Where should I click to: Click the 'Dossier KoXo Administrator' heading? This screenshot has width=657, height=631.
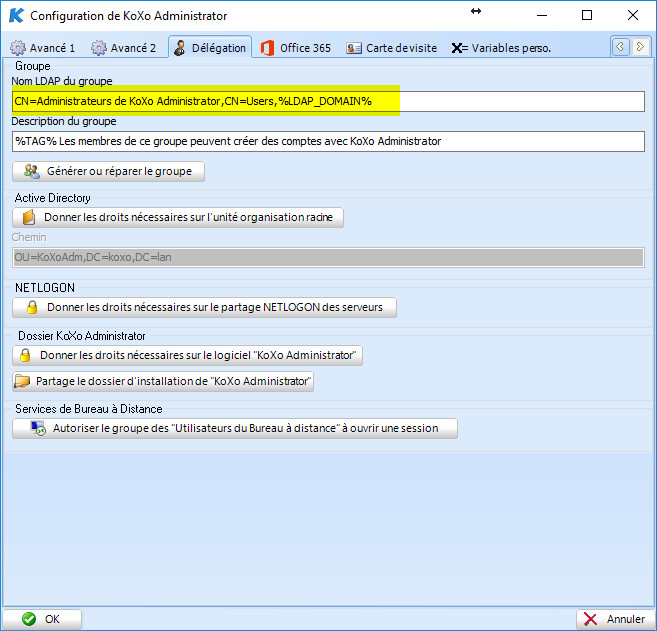coord(82,336)
